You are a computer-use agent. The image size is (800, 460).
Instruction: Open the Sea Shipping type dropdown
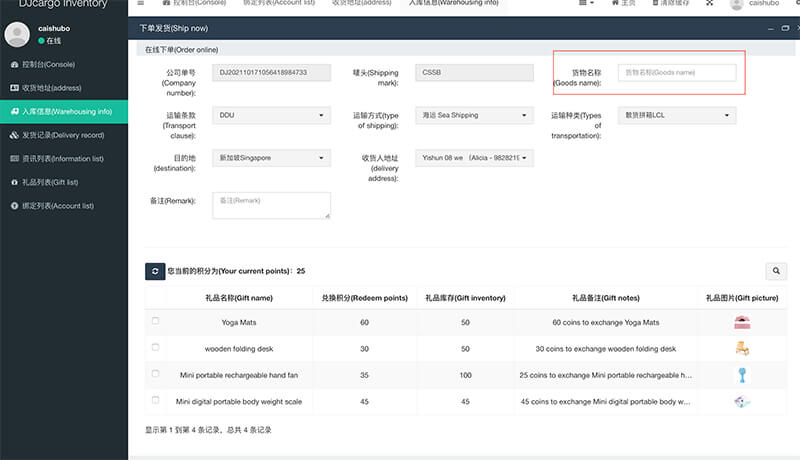pyautogui.click(x=474, y=115)
